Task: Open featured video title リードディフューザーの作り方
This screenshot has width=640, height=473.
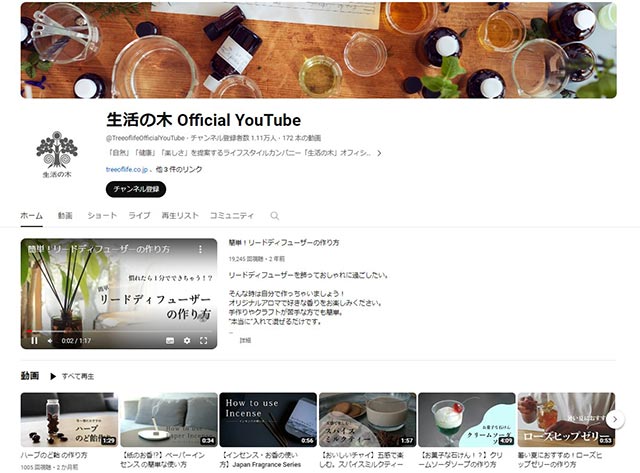Action: coord(284,242)
